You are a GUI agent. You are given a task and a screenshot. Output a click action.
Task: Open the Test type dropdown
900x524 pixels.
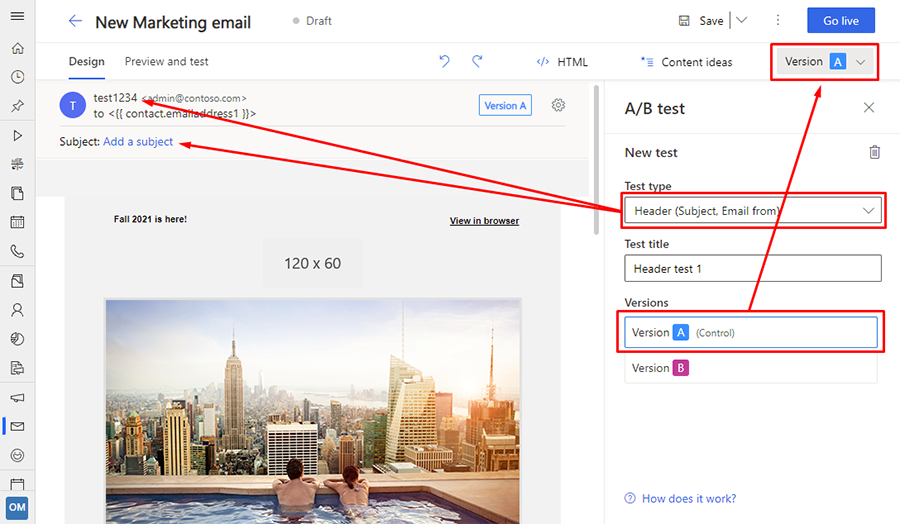pyautogui.click(x=753, y=211)
